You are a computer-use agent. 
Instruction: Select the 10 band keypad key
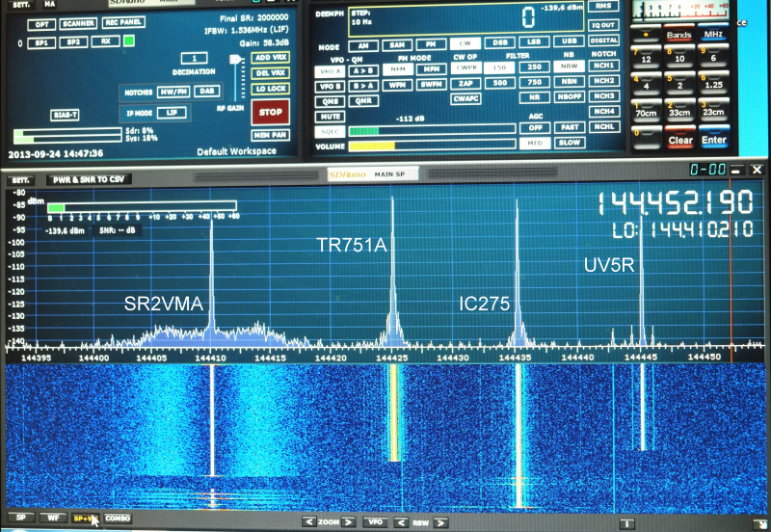tap(679, 56)
